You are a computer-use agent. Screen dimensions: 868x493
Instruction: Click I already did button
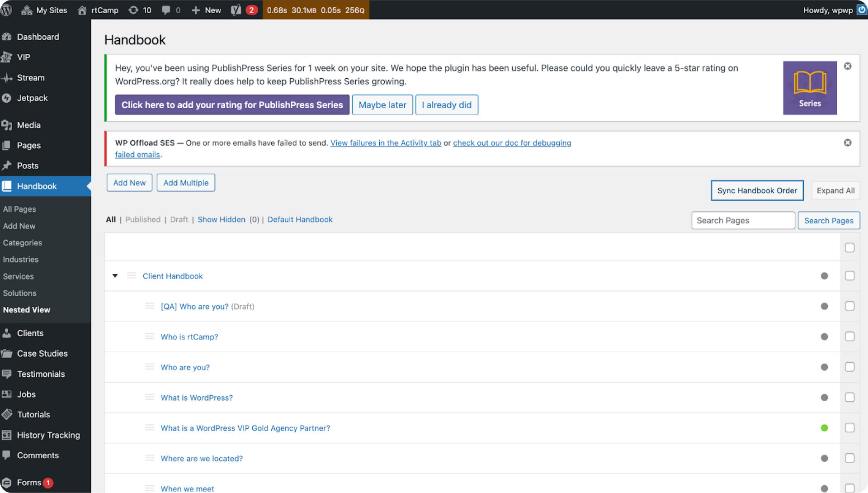tap(447, 105)
